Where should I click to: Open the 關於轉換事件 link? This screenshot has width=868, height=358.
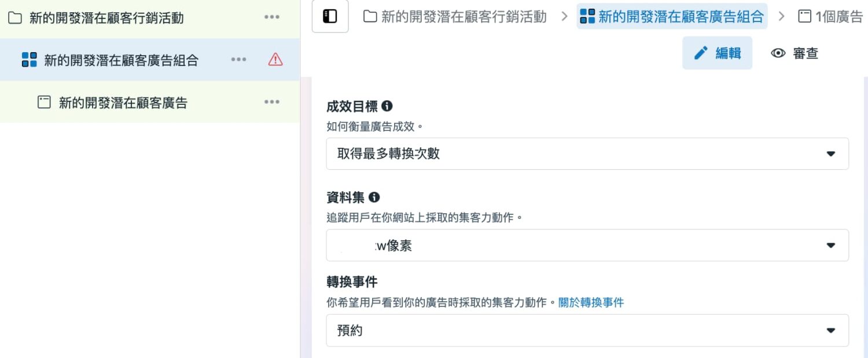point(590,302)
